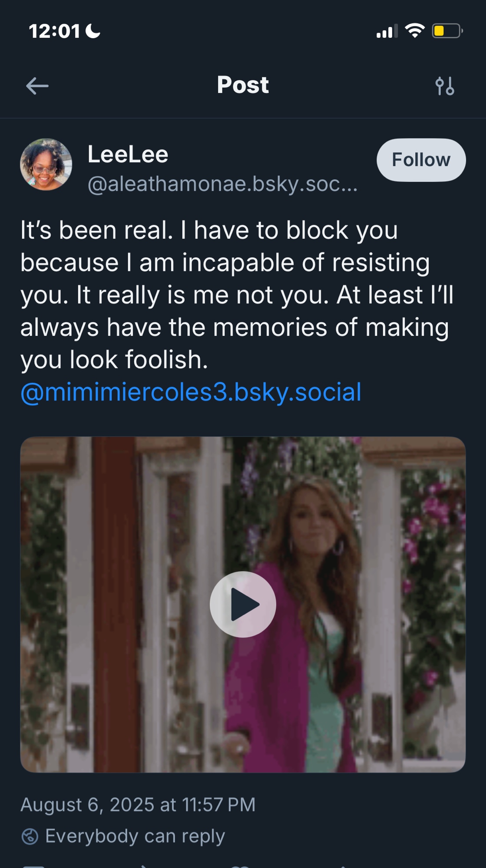Play the embedded GIF video
This screenshot has height=868, width=486.
click(x=243, y=604)
